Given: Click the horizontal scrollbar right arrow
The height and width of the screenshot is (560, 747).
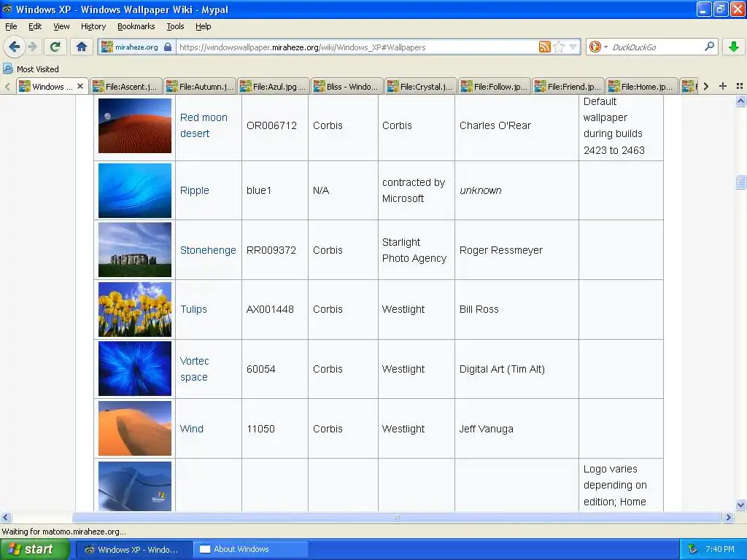Looking at the screenshot, I should tap(728, 517).
